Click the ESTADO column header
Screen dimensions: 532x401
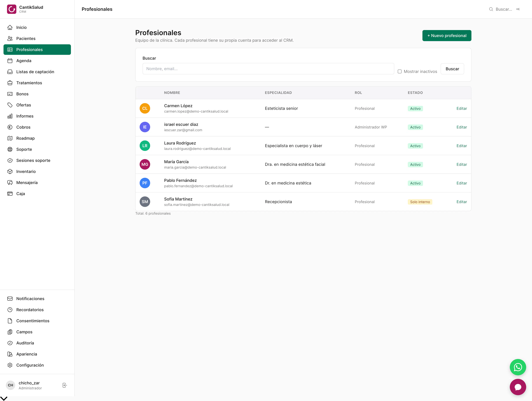pyautogui.click(x=415, y=93)
